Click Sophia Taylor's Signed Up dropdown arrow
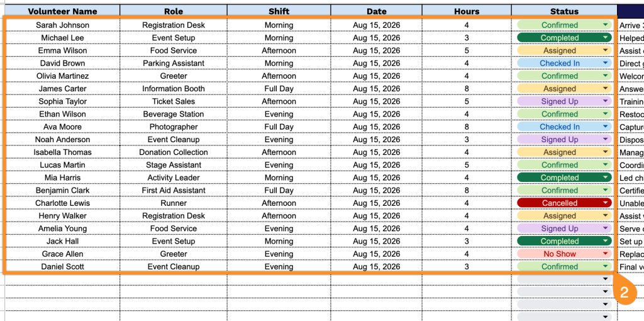Screen dimensions: 644x321 (605, 101)
